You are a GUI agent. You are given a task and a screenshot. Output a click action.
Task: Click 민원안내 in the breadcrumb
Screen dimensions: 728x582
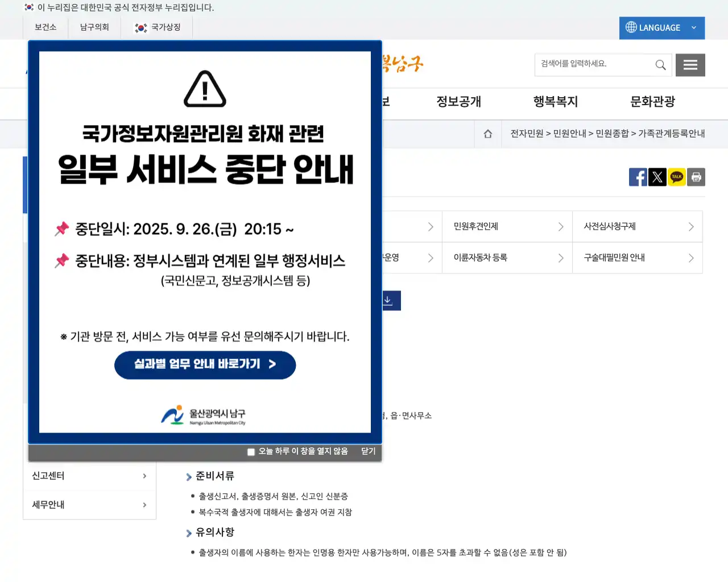tap(569, 133)
